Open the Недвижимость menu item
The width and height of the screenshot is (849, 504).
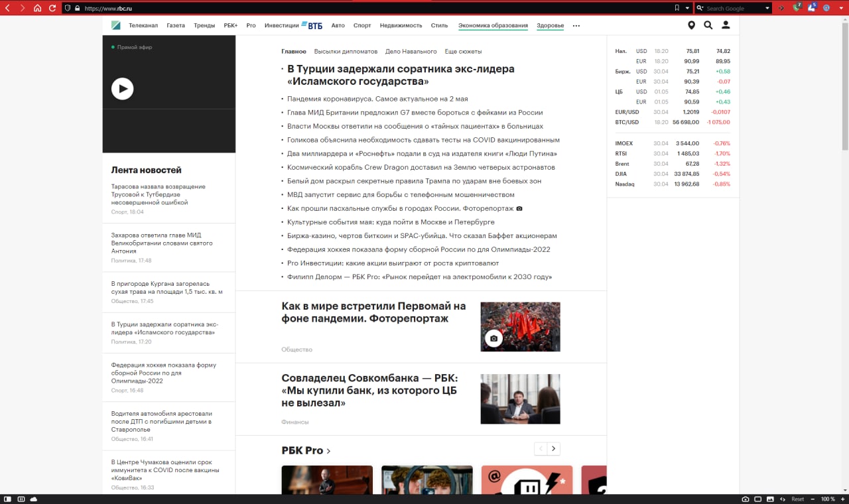coord(401,25)
